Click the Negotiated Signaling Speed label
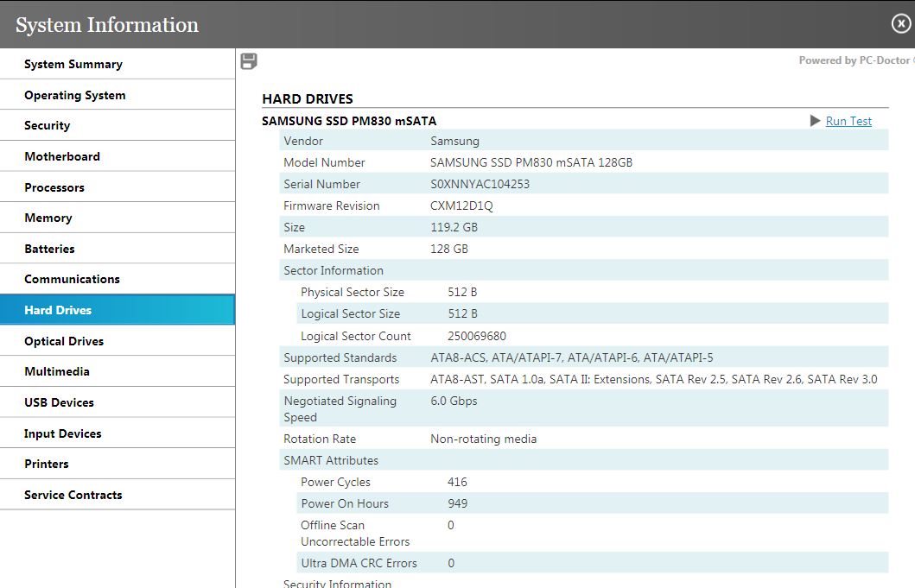This screenshot has height=588, width=915. point(340,409)
